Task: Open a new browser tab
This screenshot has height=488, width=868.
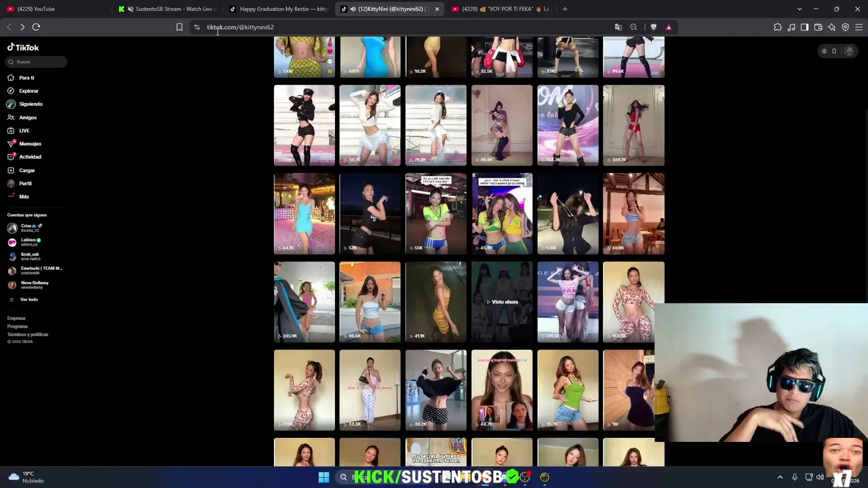Action: pos(565,9)
